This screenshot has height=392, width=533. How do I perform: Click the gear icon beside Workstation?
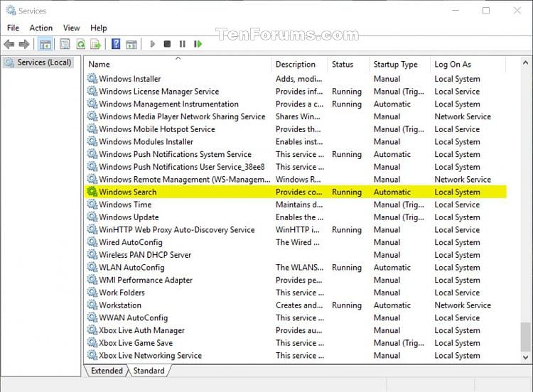92,305
